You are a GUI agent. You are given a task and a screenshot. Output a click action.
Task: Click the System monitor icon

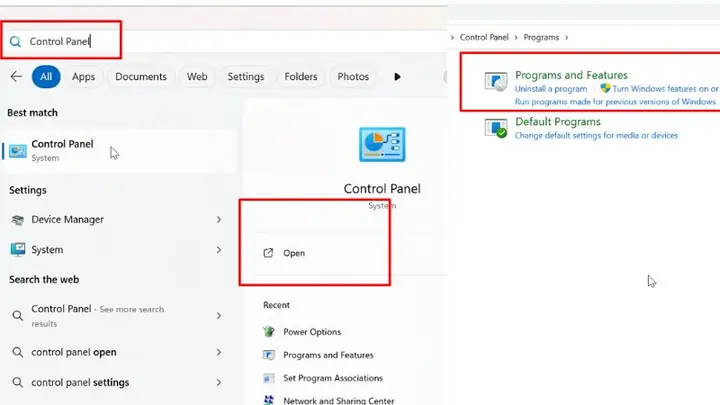(x=18, y=249)
